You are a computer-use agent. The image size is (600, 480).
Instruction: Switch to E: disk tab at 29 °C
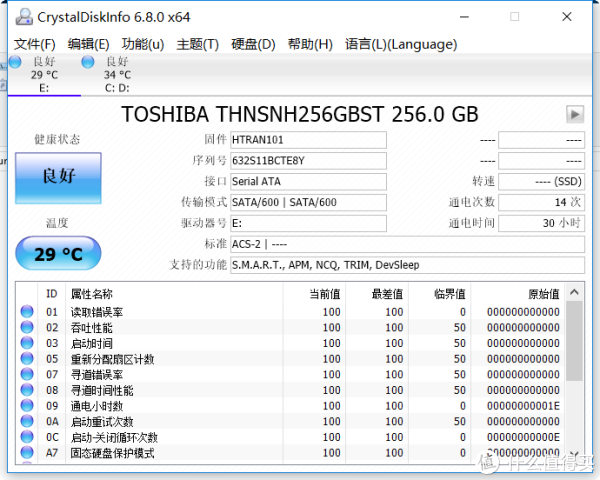point(44,74)
